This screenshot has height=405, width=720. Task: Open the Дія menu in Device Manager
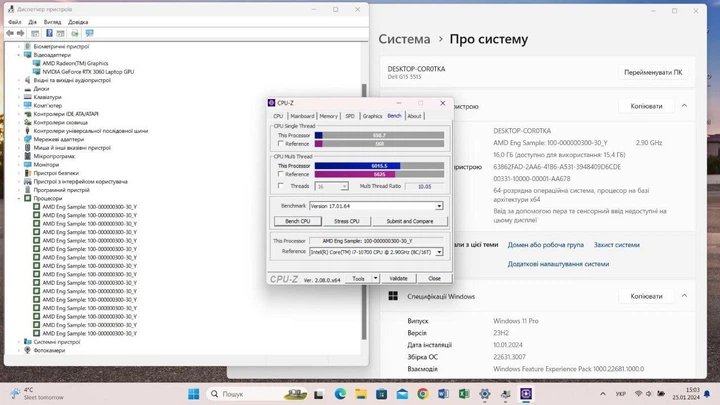[32, 22]
